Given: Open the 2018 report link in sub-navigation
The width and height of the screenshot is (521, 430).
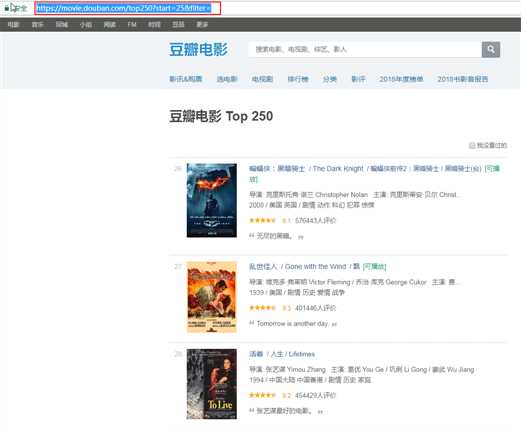Looking at the screenshot, I should tap(463, 79).
